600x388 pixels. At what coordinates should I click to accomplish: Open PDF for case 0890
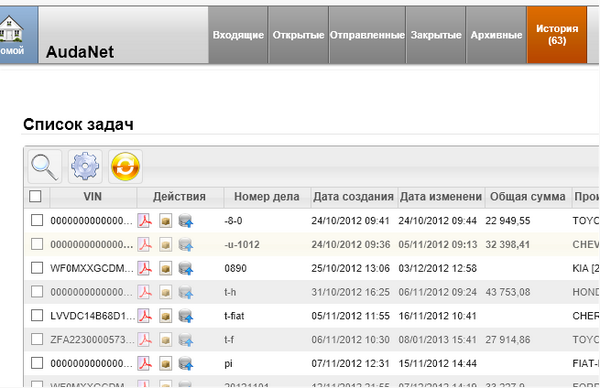coord(144,268)
